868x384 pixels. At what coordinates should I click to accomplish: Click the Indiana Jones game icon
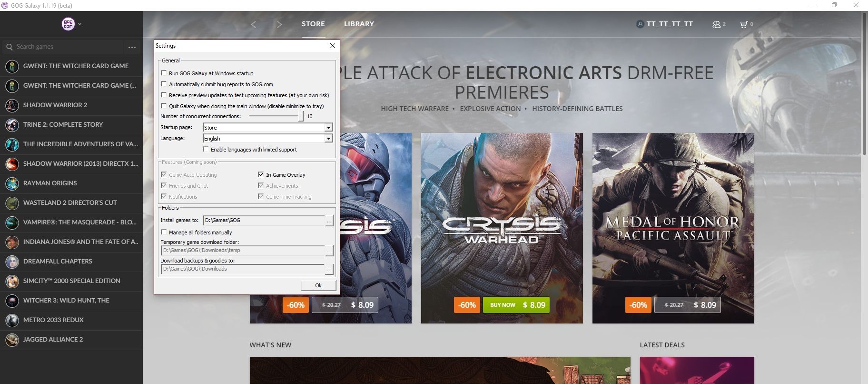[12, 242]
